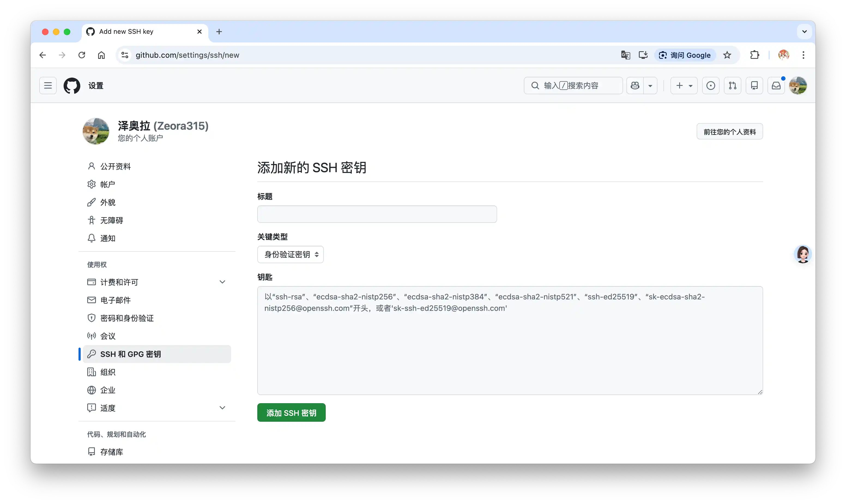
Task: Open the tab search dropdown arrow
Action: point(804,32)
